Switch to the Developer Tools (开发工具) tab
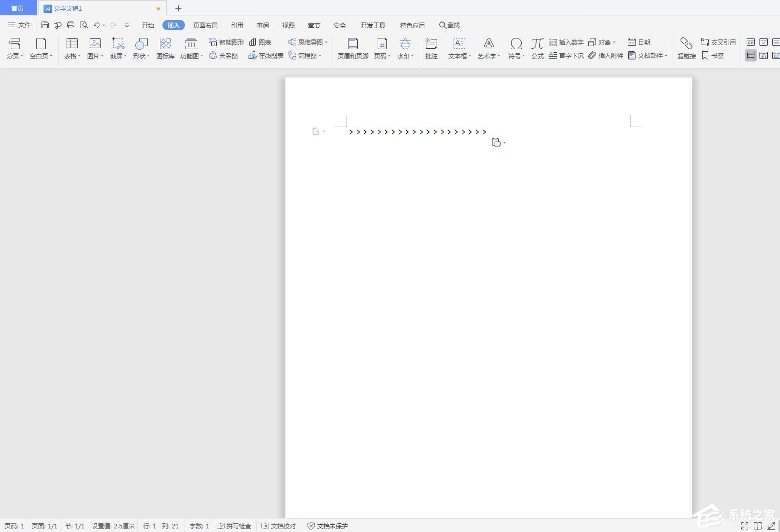 pos(373,25)
